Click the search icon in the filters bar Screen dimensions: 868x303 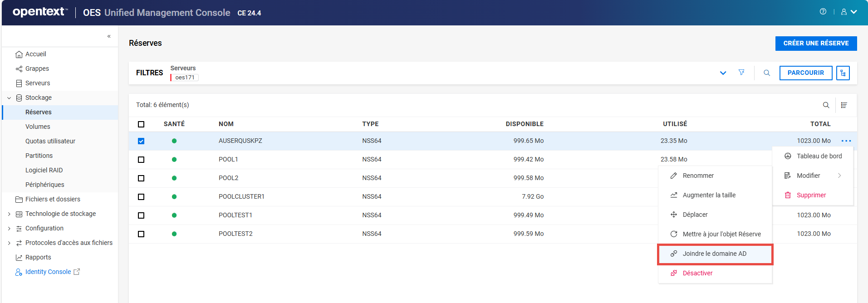click(767, 73)
